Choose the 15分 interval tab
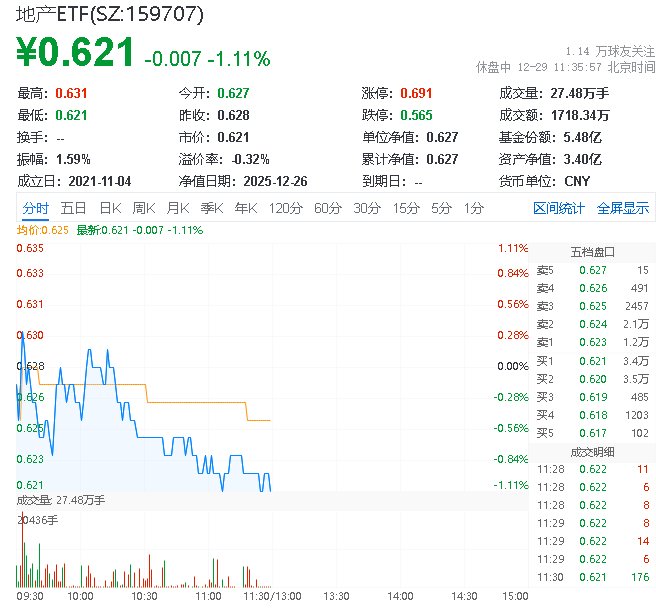Viewport: 656px width, 615px height. (x=406, y=208)
